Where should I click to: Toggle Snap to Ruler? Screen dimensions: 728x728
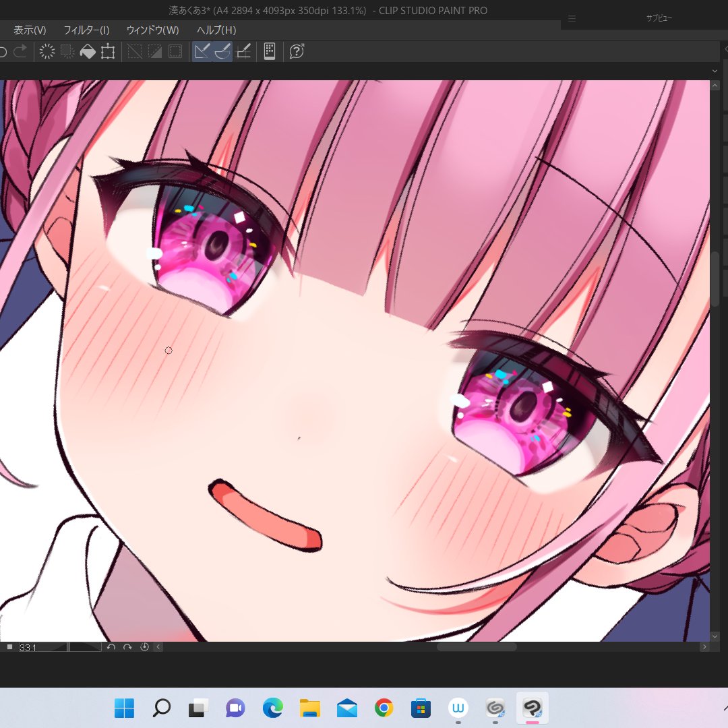point(202,51)
